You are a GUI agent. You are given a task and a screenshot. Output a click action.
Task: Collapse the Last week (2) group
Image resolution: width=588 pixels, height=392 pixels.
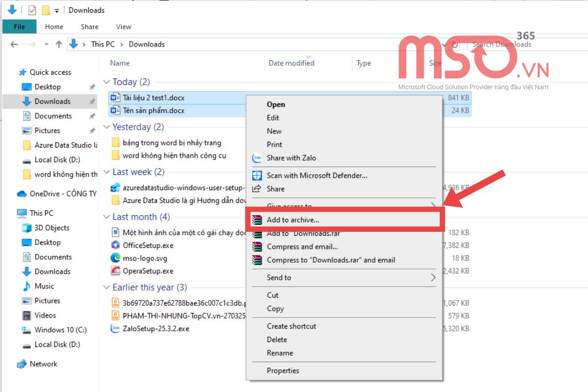pos(107,172)
